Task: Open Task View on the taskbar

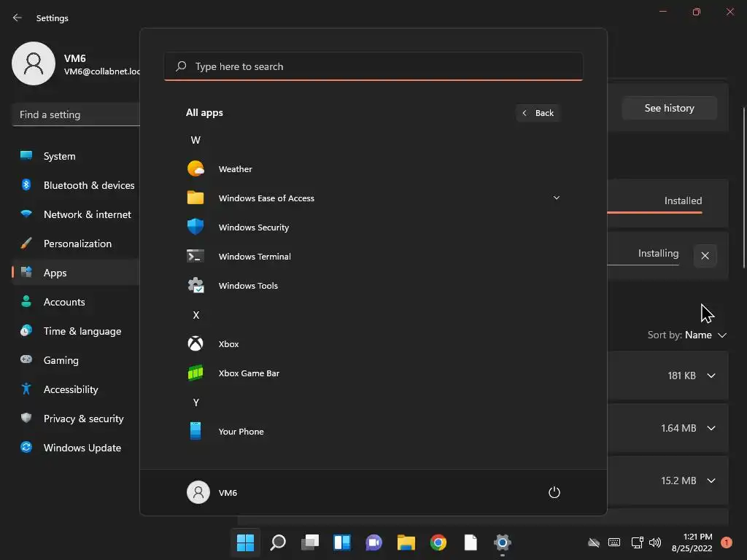Action: [309, 542]
